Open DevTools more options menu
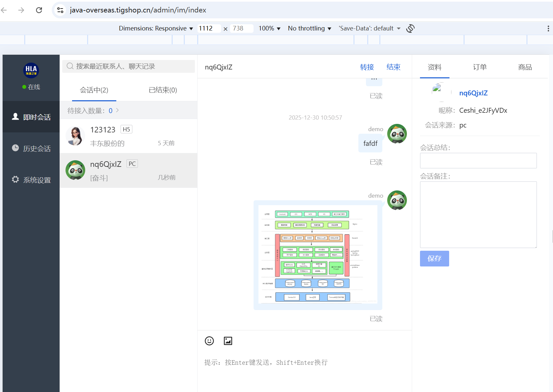Screen dimensions: 553x392 coord(548,29)
